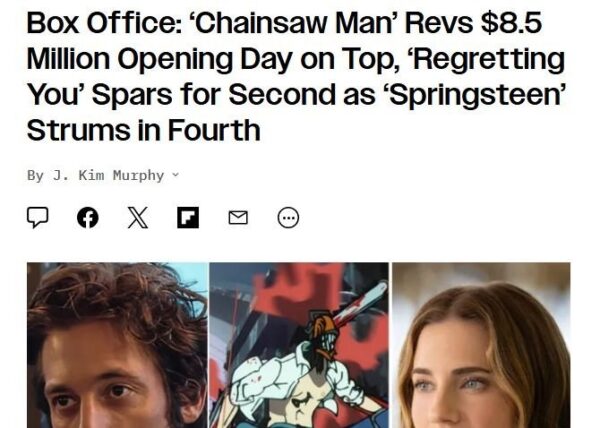
Task: Open the comments speech bubble icon
Action: coord(38,217)
